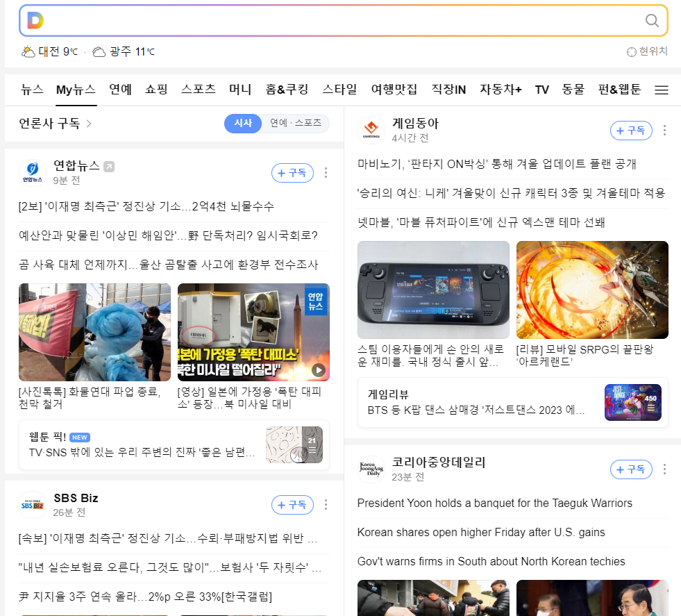Click the 아르케랜드 review artwork thumbnail
The width and height of the screenshot is (681, 616).
tap(592, 290)
